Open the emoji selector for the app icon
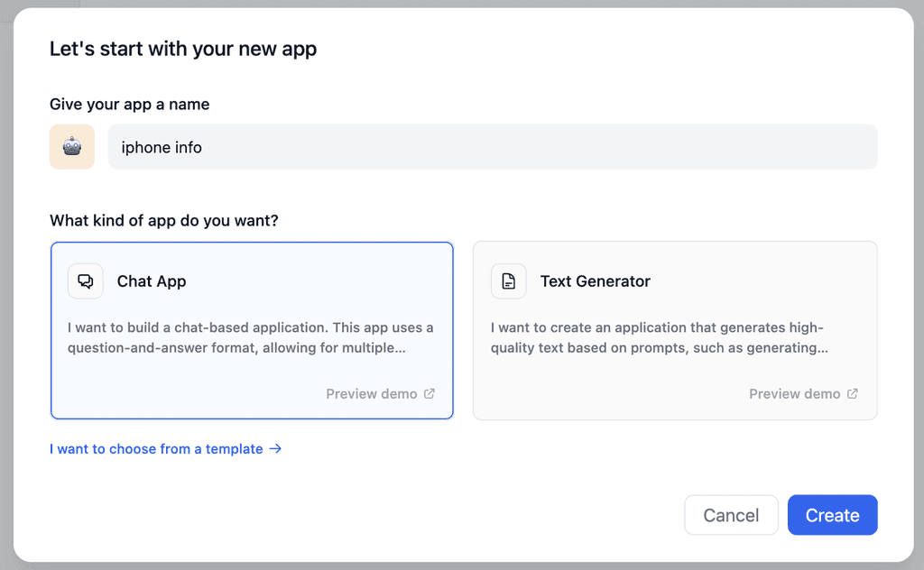The width and height of the screenshot is (924, 570). click(71, 146)
